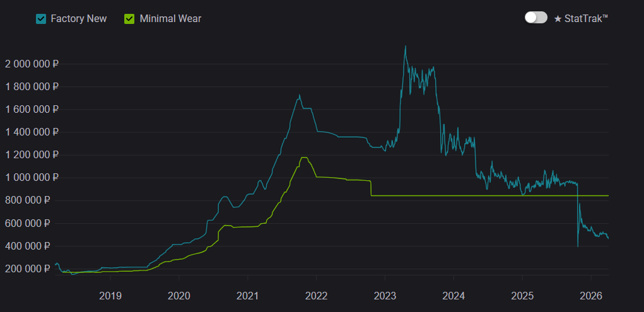Click the 2 000 000 ₽ y-axis label
Screen dimensions: 644x312
point(32,64)
